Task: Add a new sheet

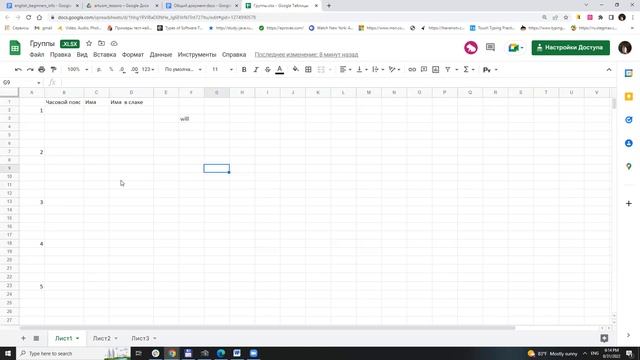Action: pos(23,338)
